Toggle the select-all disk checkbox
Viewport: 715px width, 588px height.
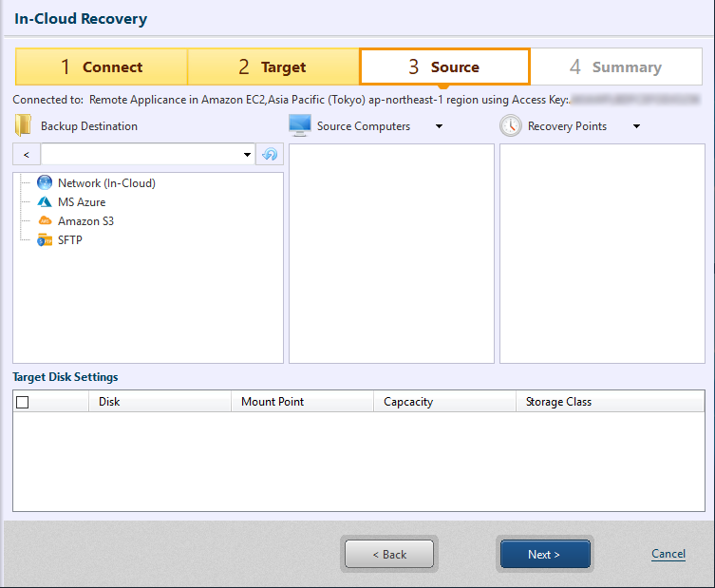click(x=23, y=402)
